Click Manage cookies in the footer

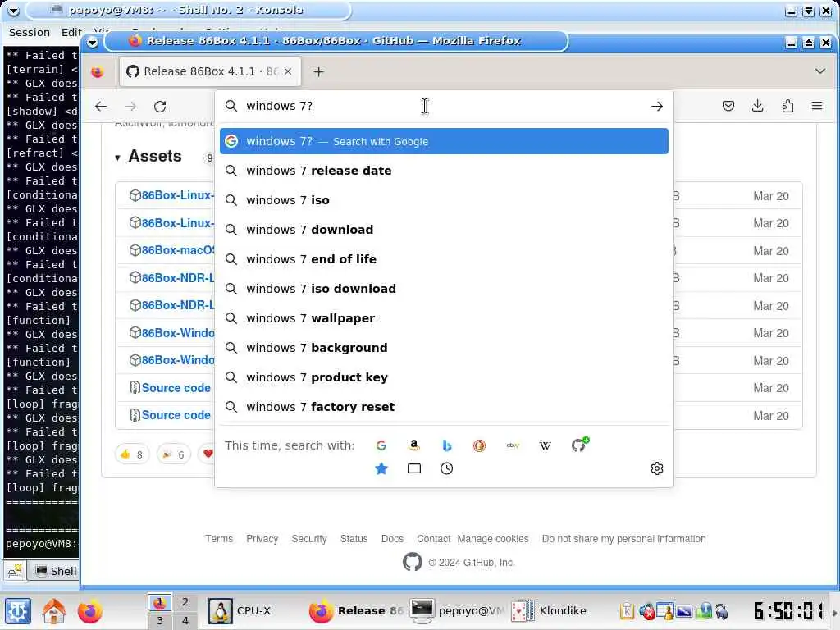(493, 538)
